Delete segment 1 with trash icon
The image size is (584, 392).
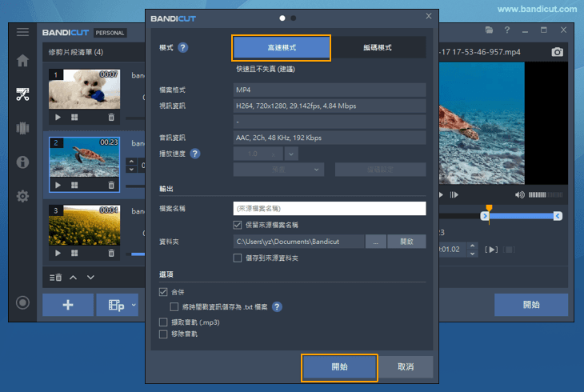(x=111, y=118)
